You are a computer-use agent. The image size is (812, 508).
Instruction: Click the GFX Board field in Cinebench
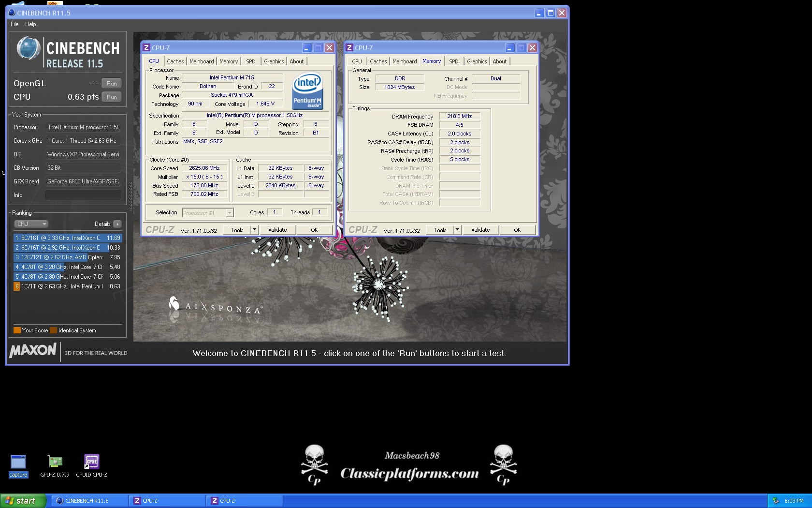(x=83, y=181)
